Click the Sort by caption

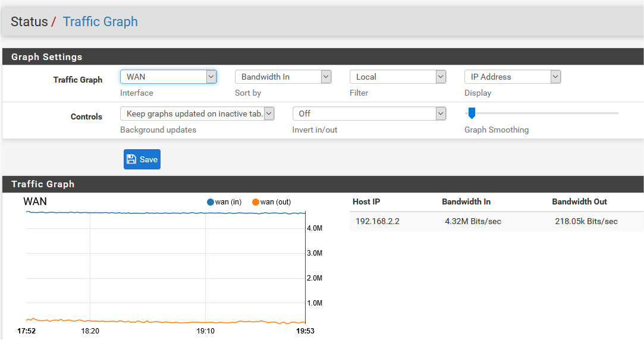[248, 93]
